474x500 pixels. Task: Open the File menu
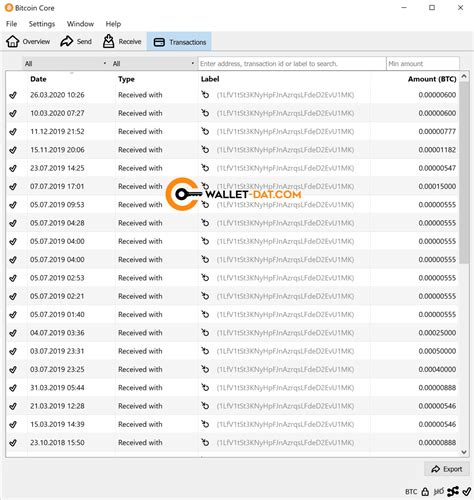coord(11,24)
